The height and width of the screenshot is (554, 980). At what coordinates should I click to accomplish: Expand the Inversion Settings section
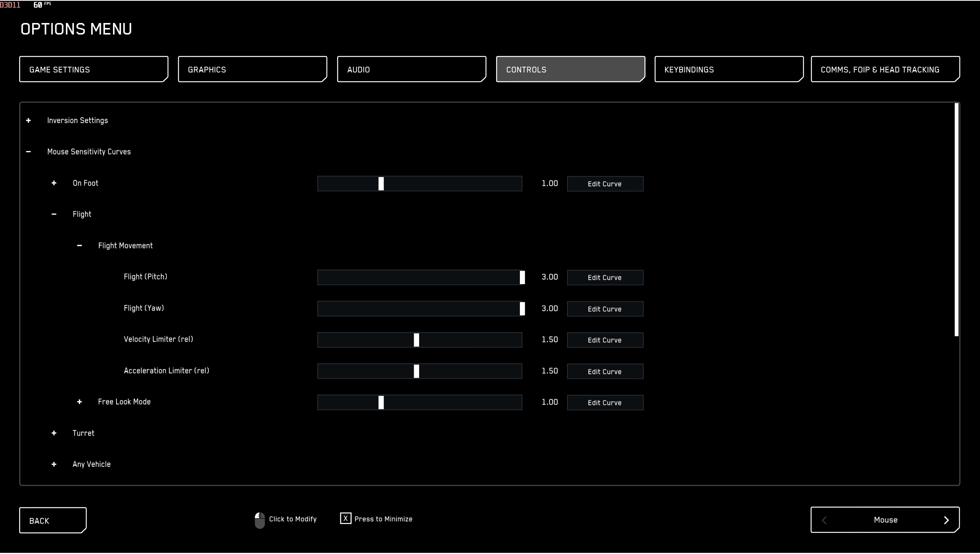[29, 120]
